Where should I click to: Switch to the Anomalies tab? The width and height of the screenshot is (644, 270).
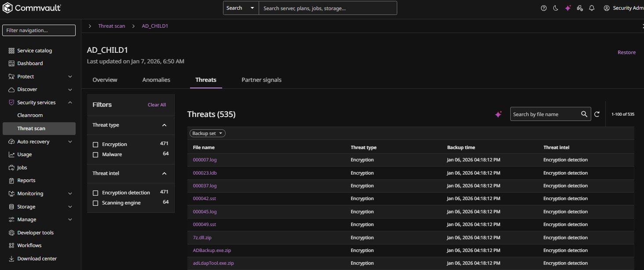tap(156, 80)
